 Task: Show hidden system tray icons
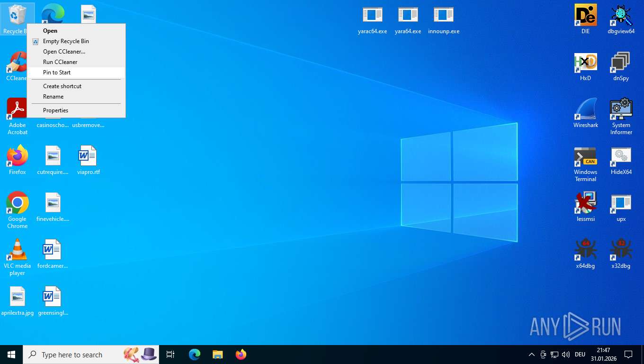pyautogui.click(x=531, y=355)
